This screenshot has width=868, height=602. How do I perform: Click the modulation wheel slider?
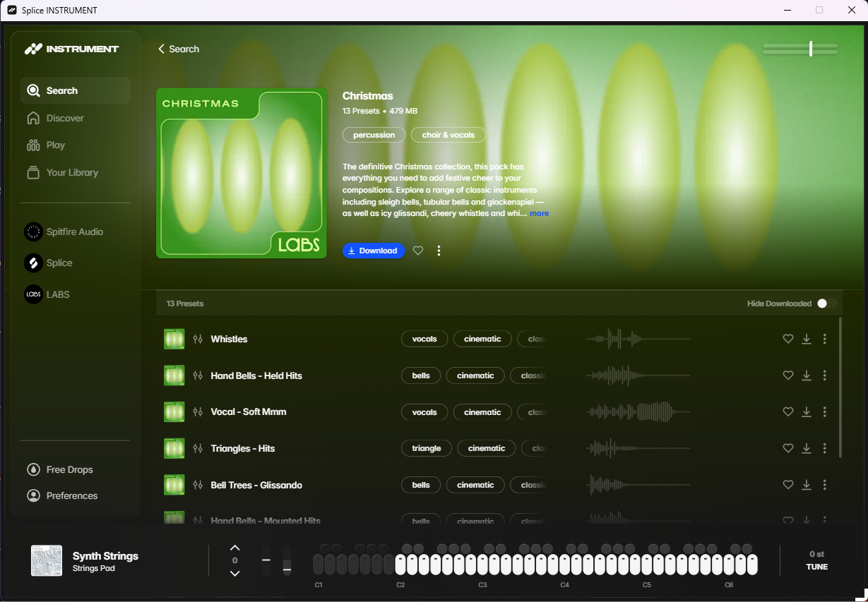[x=287, y=560]
